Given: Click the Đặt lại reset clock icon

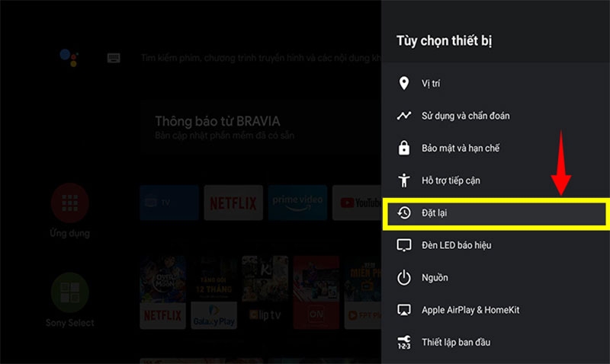Looking at the screenshot, I should click(x=404, y=212).
